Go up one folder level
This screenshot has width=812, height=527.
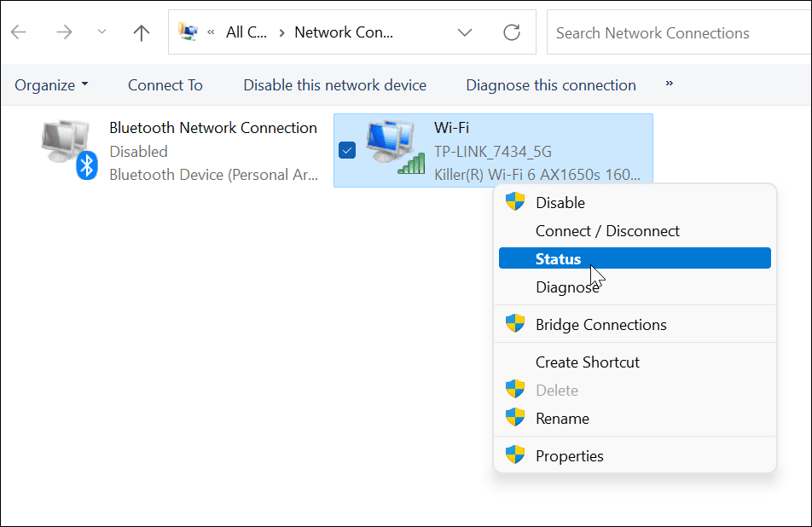[141, 32]
